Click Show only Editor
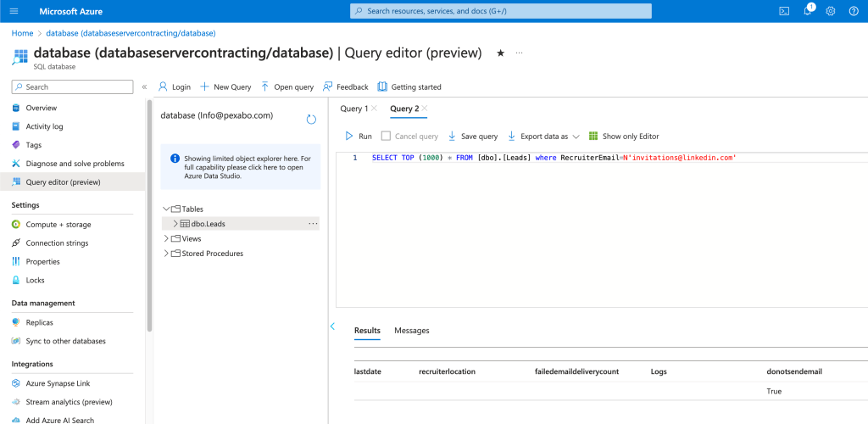The image size is (868, 424). point(624,137)
